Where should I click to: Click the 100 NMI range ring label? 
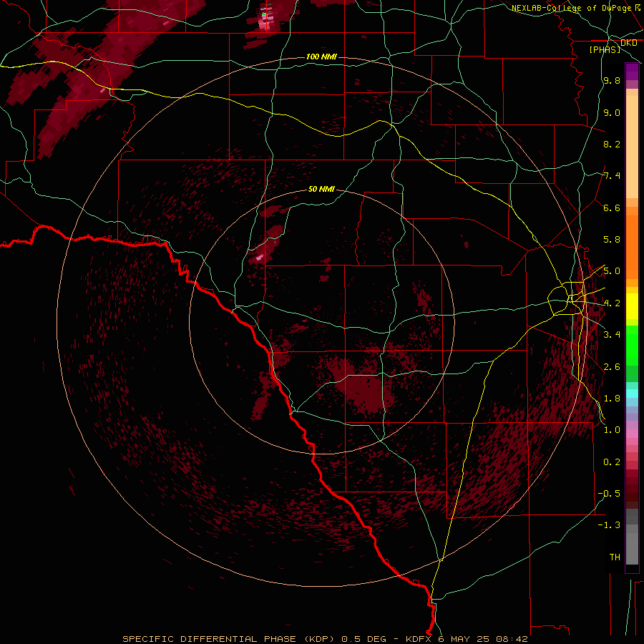pyautogui.click(x=321, y=57)
